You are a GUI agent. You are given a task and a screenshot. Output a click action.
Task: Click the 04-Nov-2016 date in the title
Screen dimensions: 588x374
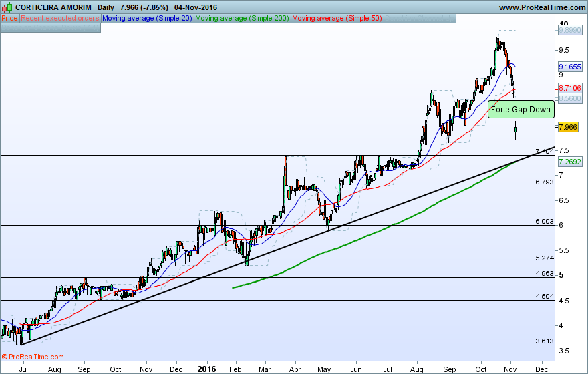195,7
